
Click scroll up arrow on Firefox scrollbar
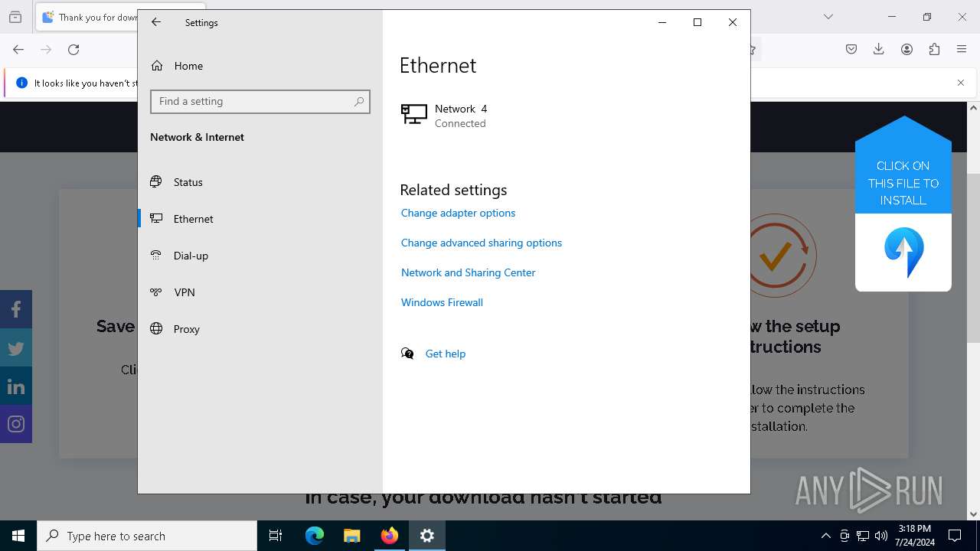click(x=973, y=108)
